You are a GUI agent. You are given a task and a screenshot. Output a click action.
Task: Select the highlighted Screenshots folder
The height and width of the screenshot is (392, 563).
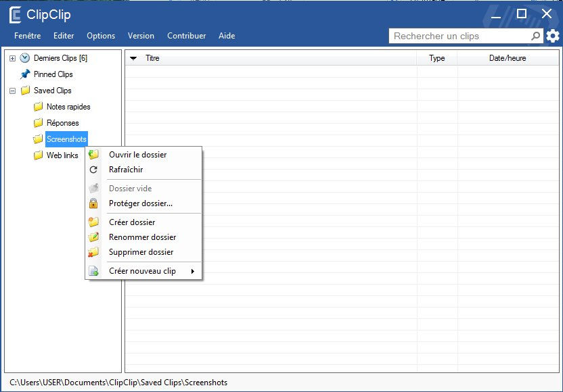66,139
